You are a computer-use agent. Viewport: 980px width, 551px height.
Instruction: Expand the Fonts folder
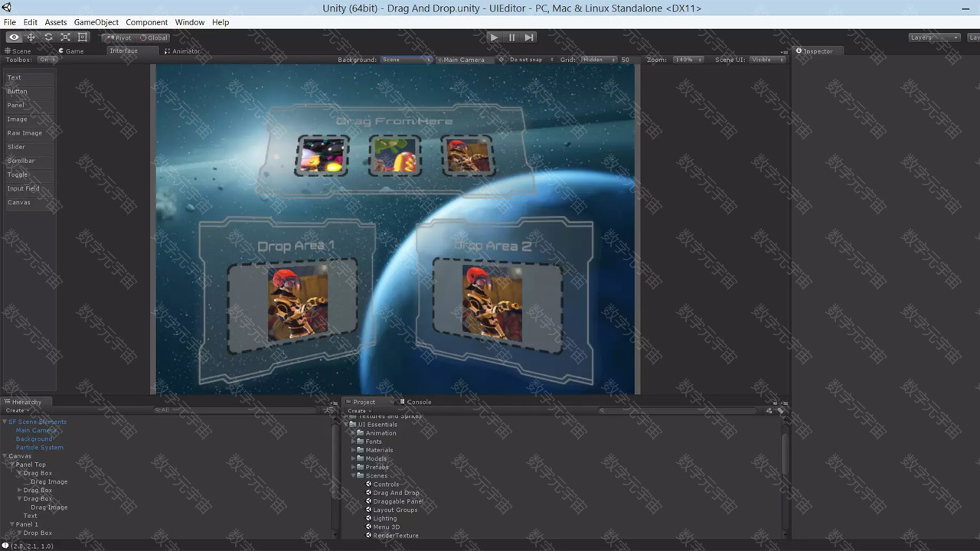[x=354, y=442]
